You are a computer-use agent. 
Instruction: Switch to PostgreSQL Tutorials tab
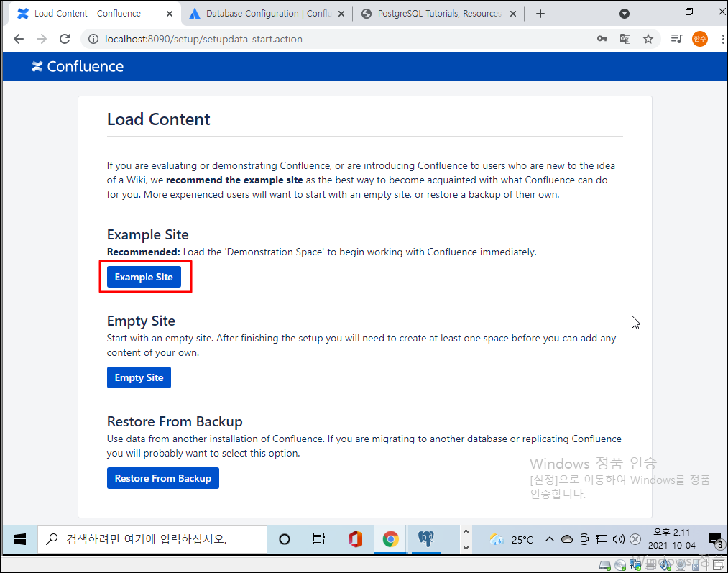coord(439,14)
